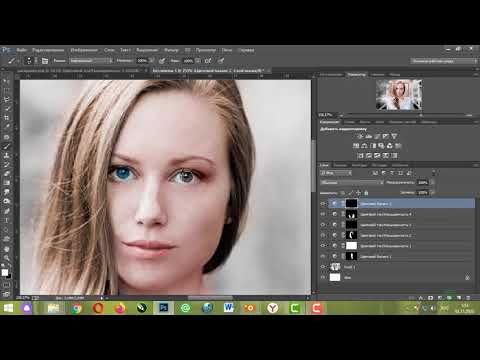Toggle visibility of the photo layer

coord(323,267)
